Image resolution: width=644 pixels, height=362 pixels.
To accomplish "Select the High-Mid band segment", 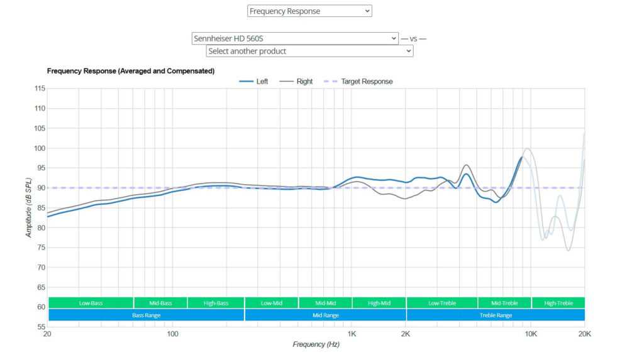I will [379, 303].
